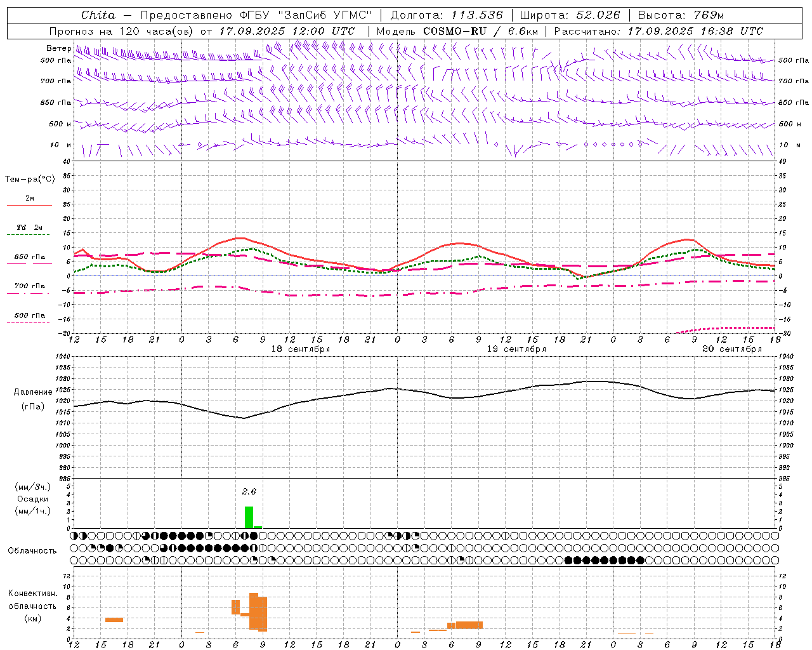Click the "Ветер" wind panel label
Screen dimensions: 812x650
tap(58, 48)
